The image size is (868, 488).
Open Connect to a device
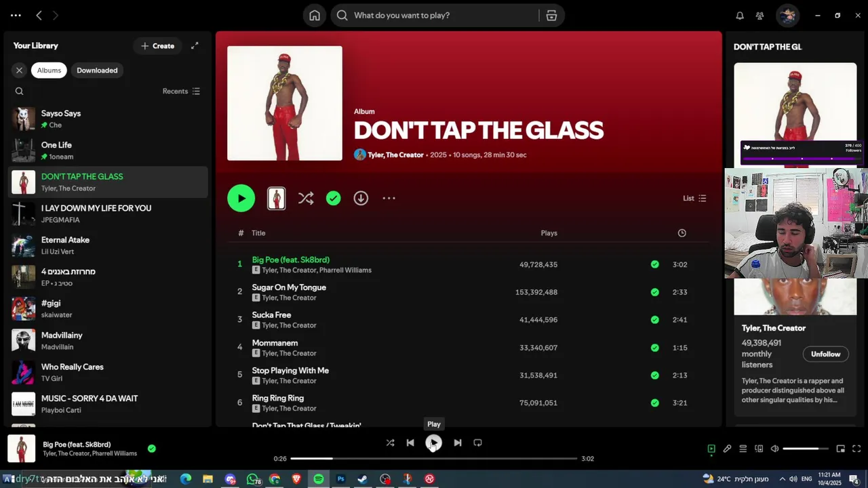(759, 449)
